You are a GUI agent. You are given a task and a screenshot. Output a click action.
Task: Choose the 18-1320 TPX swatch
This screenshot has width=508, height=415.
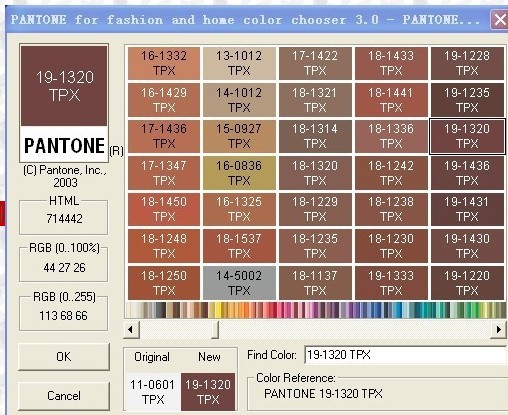(x=315, y=173)
